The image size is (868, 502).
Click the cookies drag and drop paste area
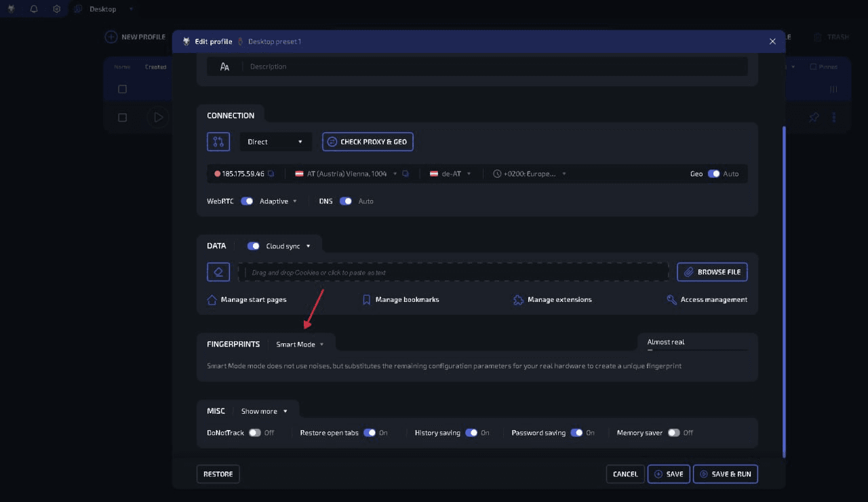(453, 272)
